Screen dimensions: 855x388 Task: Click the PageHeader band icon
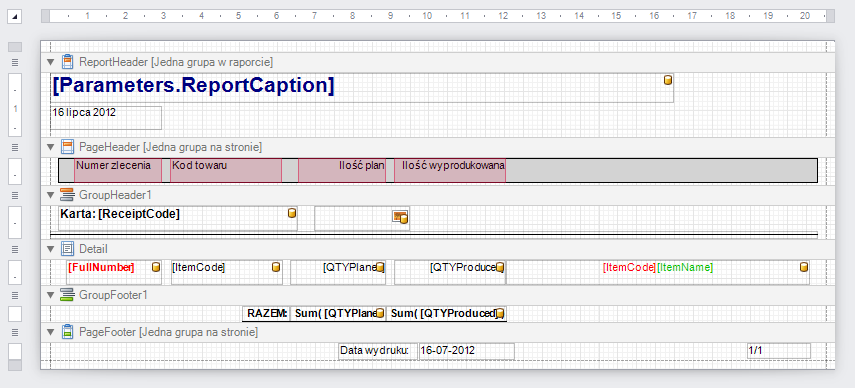coord(67,147)
